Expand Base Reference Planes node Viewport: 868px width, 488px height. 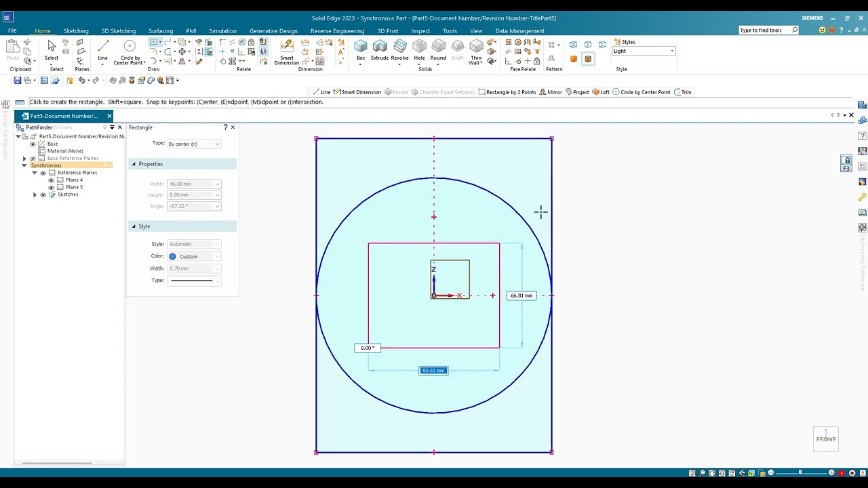coord(24,159)
